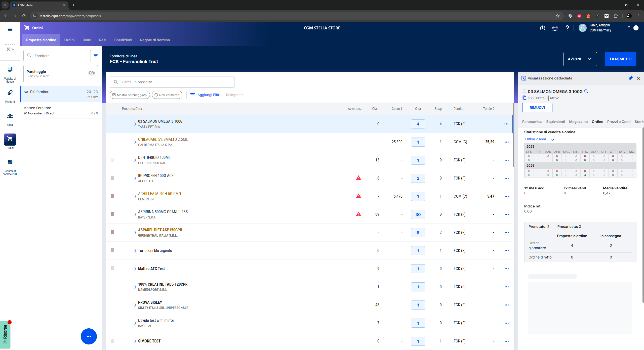Switch to Ordini tab
This screenshot has width=644, height=350.
coord(69,40)
